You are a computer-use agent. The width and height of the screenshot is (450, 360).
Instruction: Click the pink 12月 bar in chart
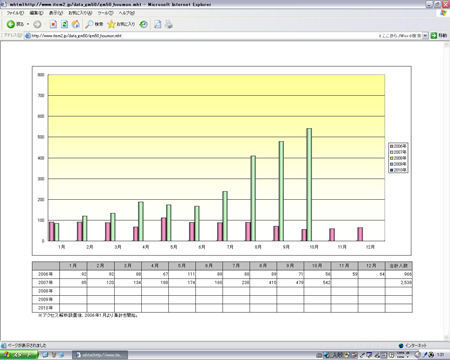pyautogui.click(x=360, y=234)
